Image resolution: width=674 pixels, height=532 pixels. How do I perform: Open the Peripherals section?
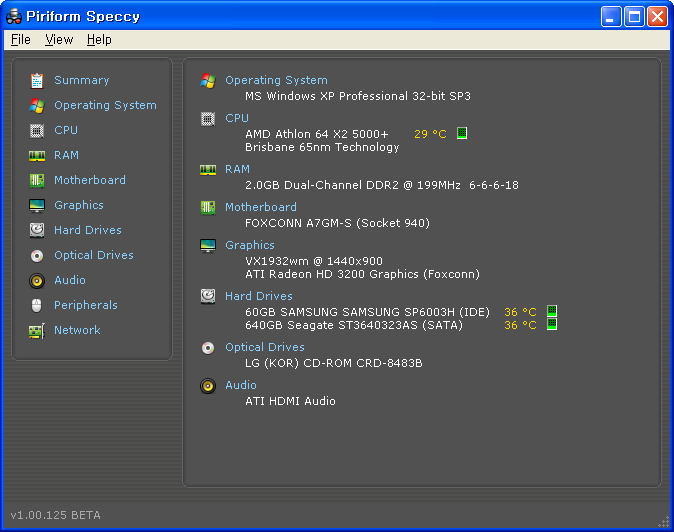pyautogui.click(x=86, y=305)
